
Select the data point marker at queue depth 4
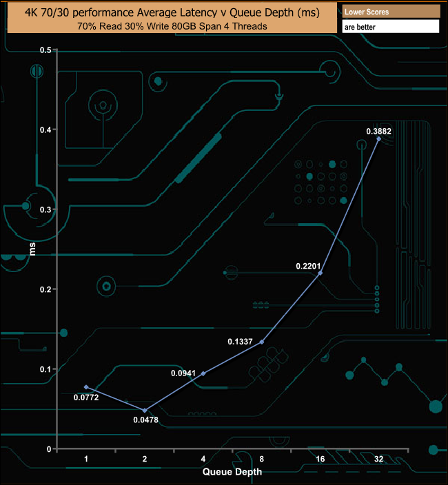coord(203,373)
